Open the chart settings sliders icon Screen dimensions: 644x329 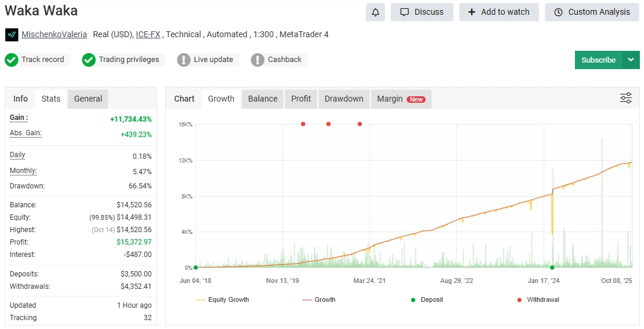point(626,98)
